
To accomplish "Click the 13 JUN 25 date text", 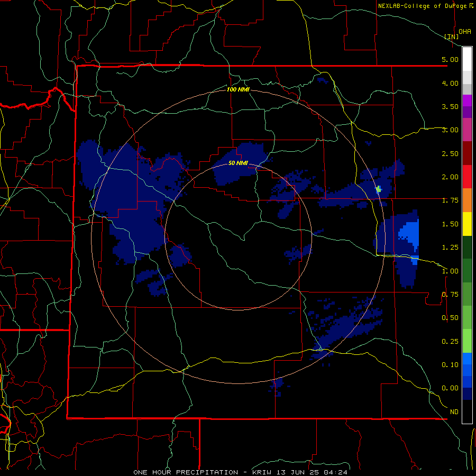I will 297,472.
